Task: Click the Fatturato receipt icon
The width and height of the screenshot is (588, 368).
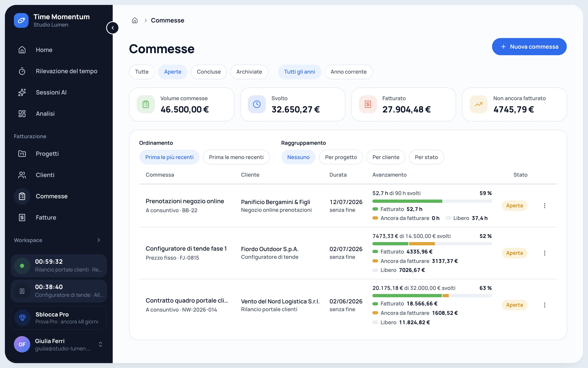Action: coord(368,104)
